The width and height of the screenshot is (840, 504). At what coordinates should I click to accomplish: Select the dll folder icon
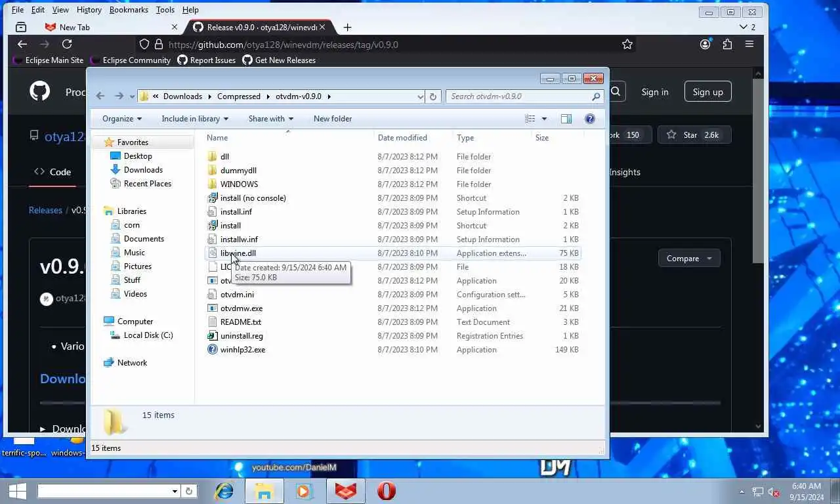point(212,157)
